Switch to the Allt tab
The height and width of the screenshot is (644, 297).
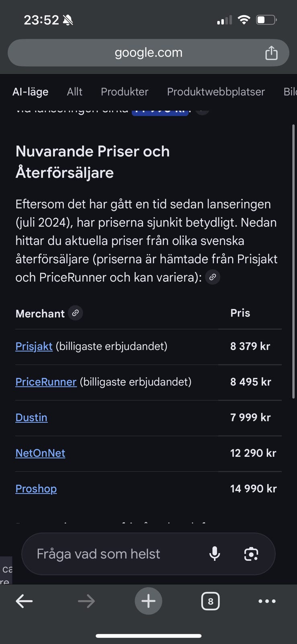tap(74, 92)
